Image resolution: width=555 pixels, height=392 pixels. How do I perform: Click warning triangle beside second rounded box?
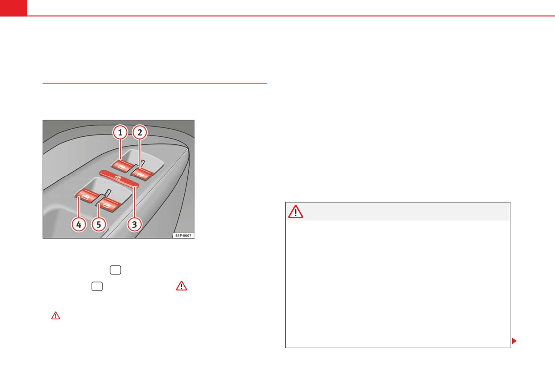182,286
